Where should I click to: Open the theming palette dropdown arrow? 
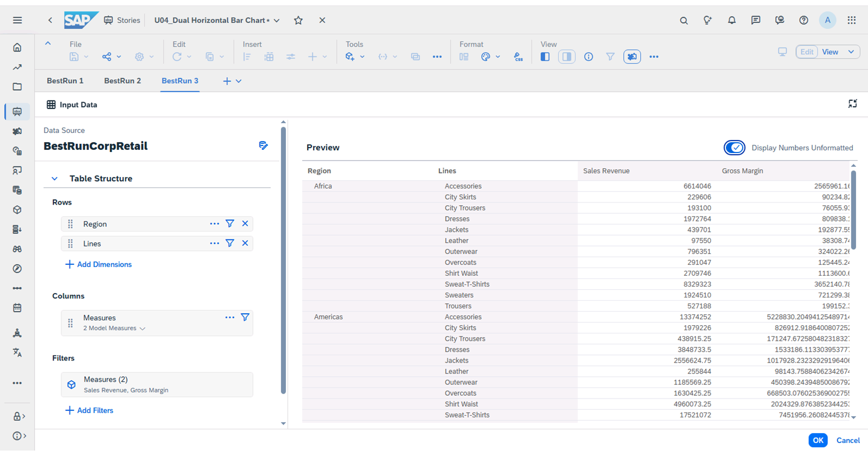(497, 56)
